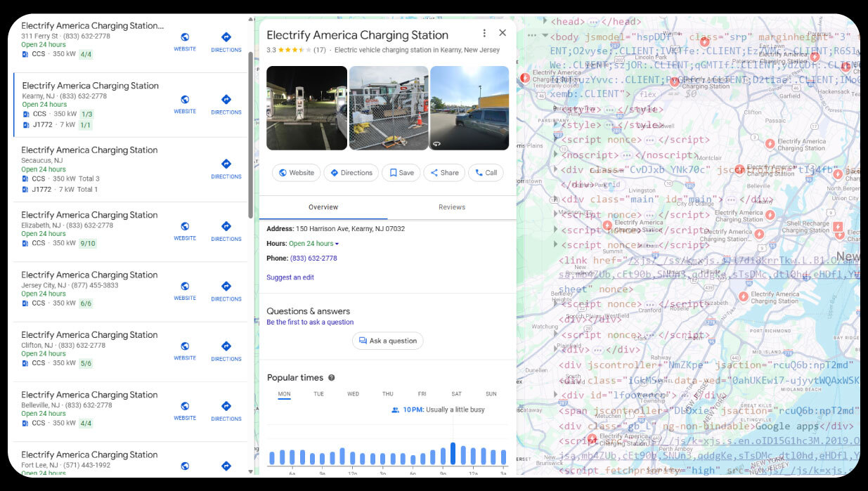Click the Share button
Viewport: 868px width, 491px height.
(x=444, y=173)
